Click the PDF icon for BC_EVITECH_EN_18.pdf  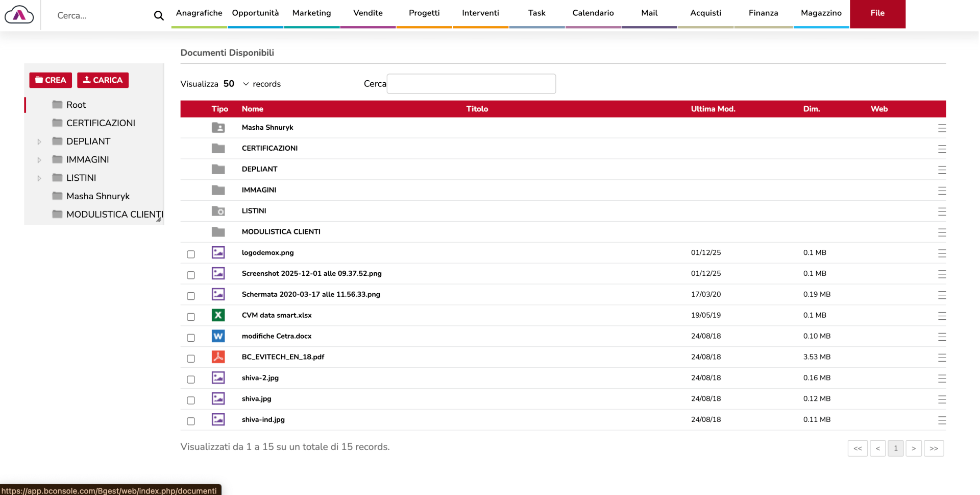[218, 357]
